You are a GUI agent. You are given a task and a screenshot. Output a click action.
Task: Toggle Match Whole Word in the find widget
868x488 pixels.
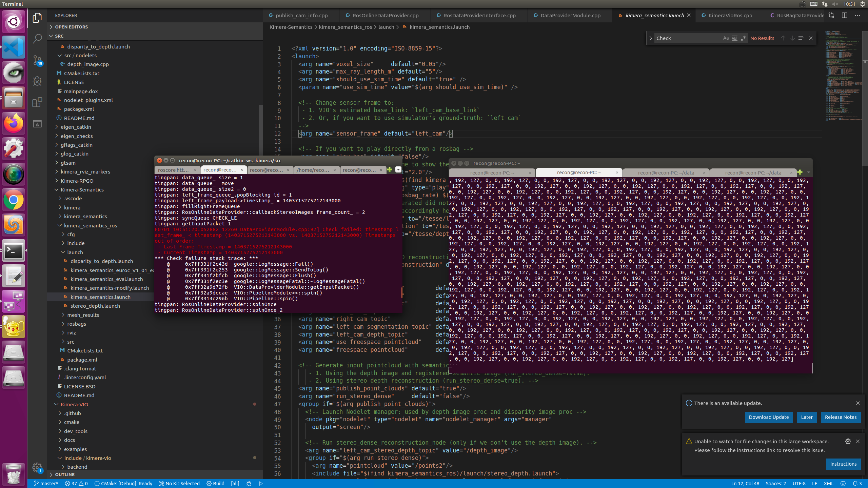pyautogui.click(x=734, y=38)
